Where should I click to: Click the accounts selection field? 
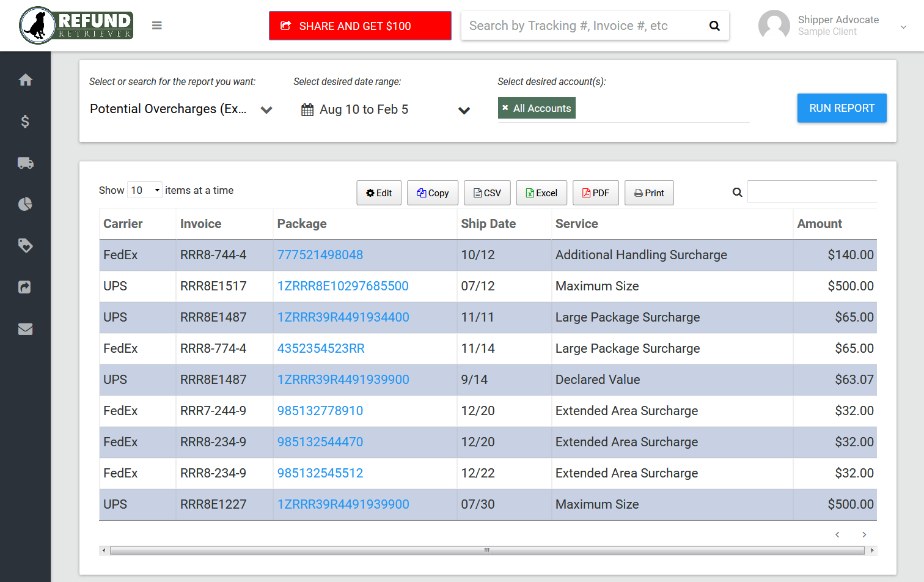623,109
